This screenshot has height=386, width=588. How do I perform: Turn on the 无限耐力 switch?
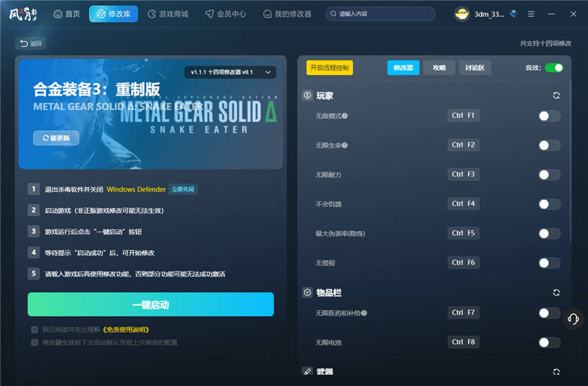coord(549,175)
